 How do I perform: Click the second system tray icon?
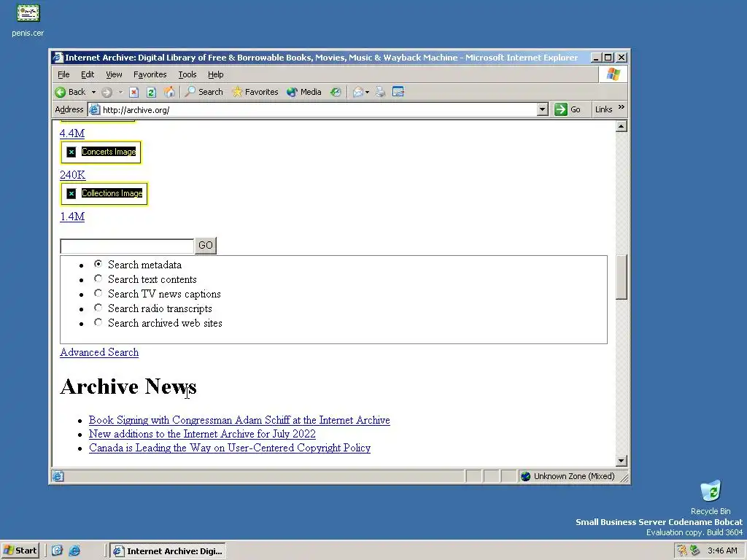(x=694, y=551)
